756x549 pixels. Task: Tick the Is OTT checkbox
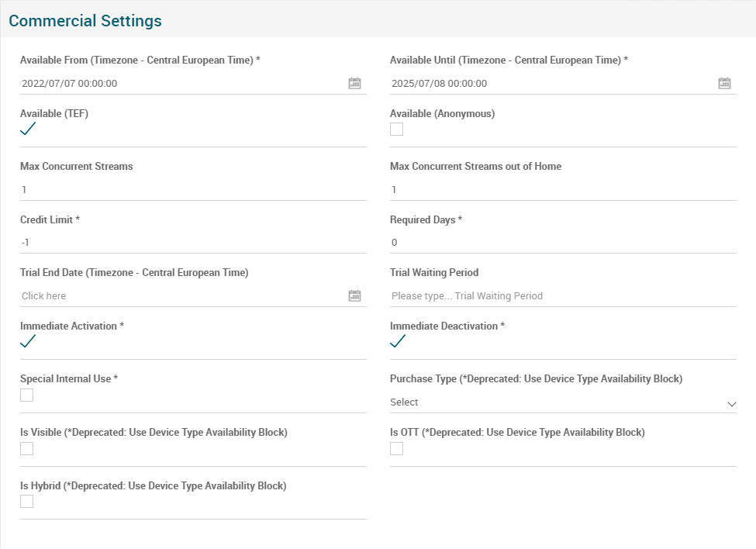point(397,448)
